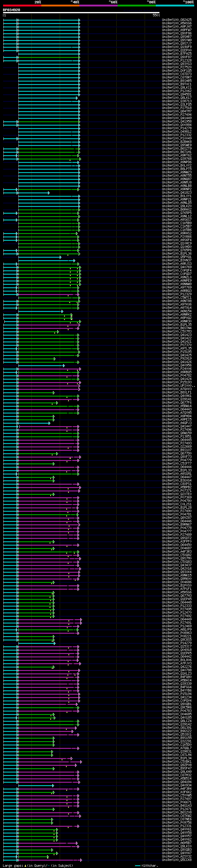Viewport: 197px width, 868px height.
Task: Click hit label UniRef100_P12471
Action: 177,809
